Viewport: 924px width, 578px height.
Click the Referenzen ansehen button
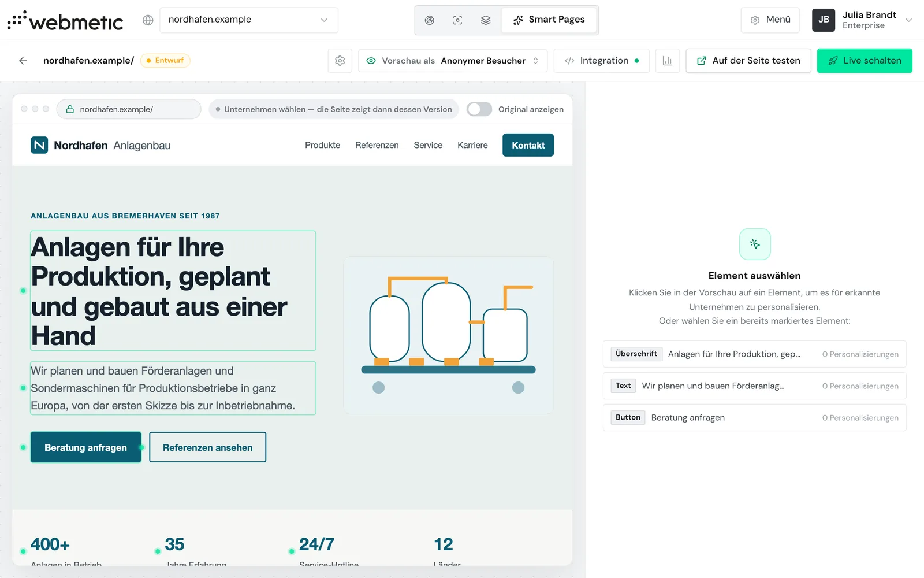coord(207,447)
